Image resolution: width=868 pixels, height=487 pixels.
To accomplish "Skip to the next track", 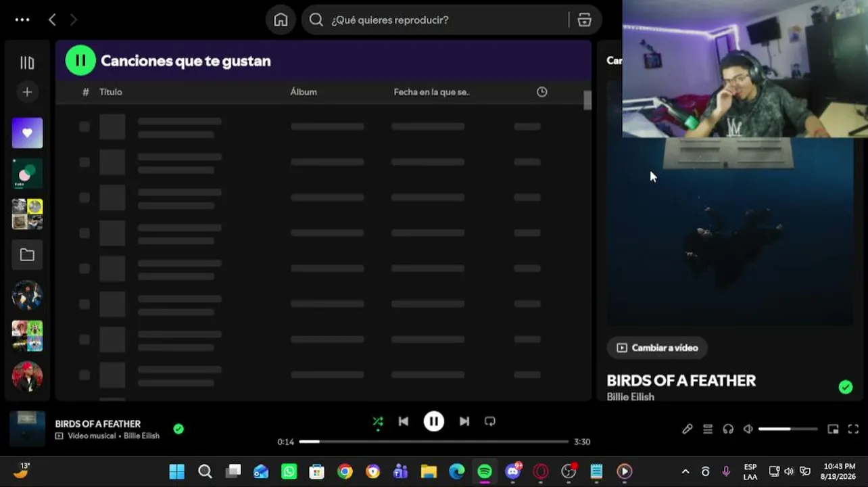I will (x=464, y=421).
